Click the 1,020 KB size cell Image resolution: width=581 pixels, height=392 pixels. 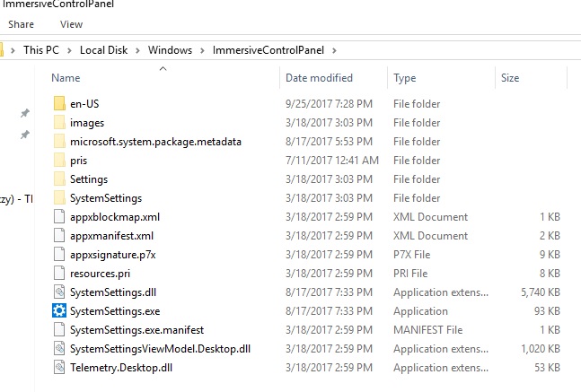coord(541,349)
